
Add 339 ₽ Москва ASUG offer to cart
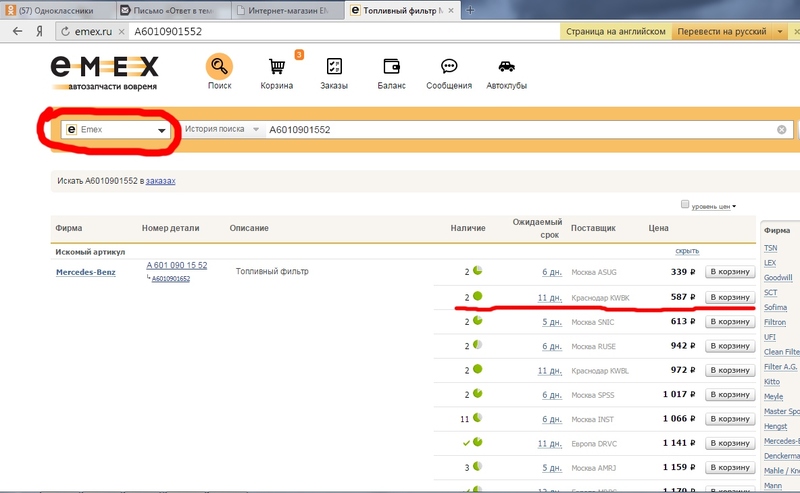coord(728,271)
